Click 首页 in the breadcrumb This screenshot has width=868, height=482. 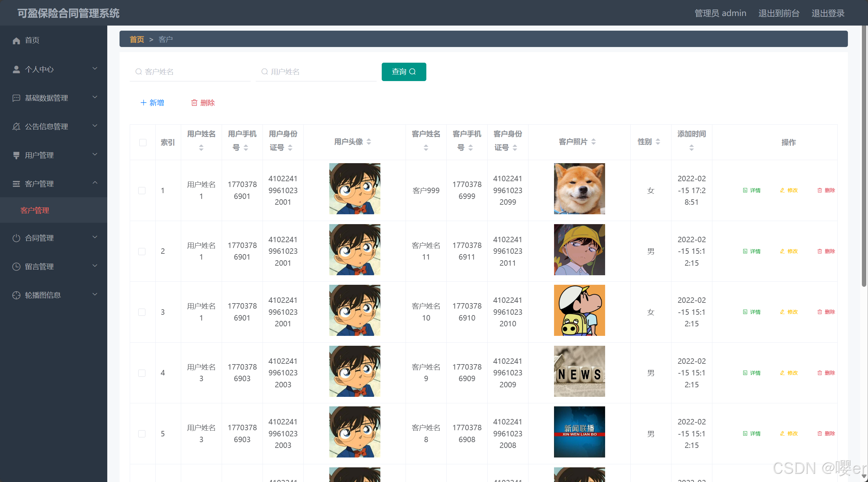click(x=137, y=39)
